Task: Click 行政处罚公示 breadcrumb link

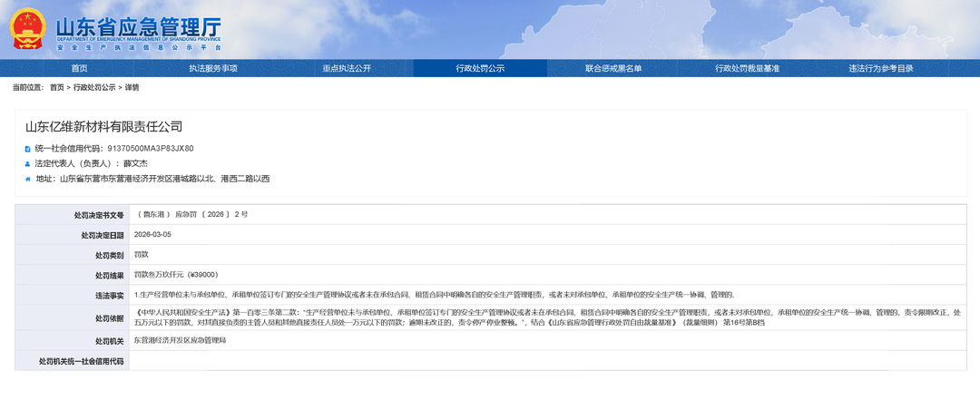Action: [x=94, y=87]
